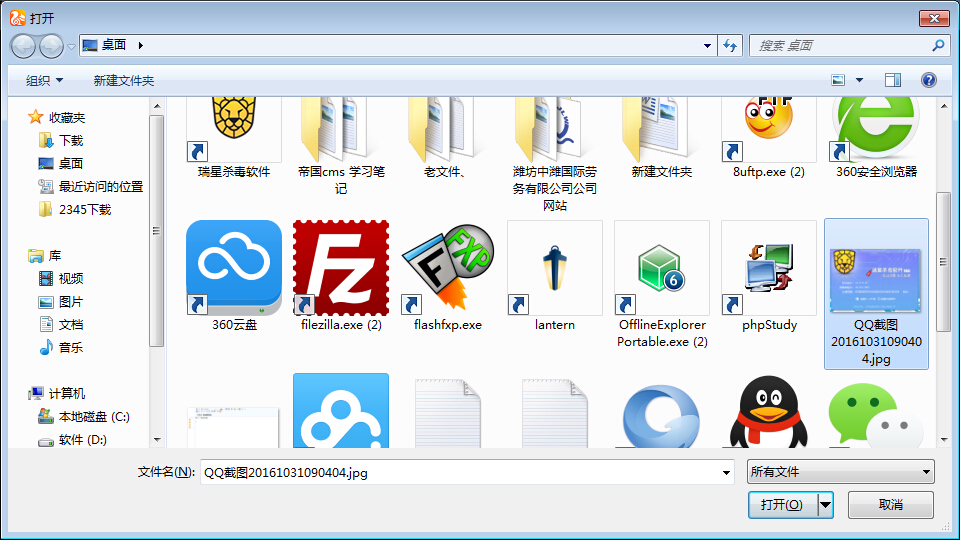Select 收藏夹 in the navigation pane
The height and width of the screenshot is (540, 960).
point(67,117)
